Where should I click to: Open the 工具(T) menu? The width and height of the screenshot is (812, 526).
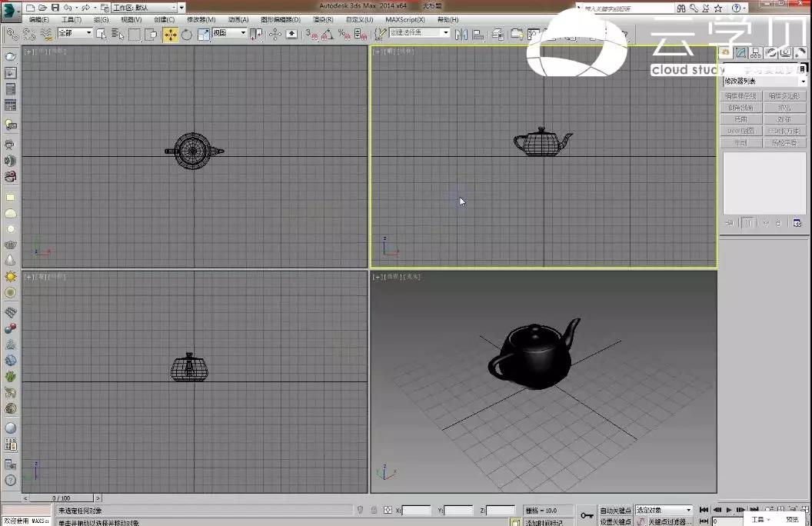(72, 20)
